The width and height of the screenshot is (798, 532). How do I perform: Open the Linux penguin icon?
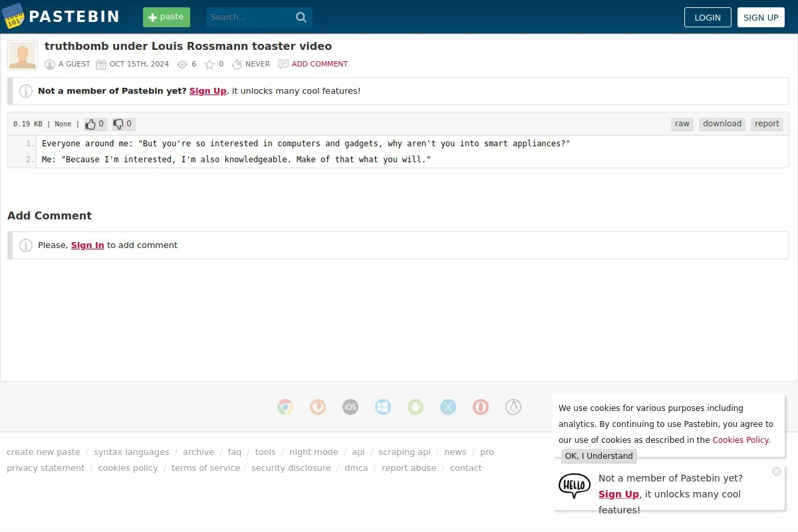513,407
